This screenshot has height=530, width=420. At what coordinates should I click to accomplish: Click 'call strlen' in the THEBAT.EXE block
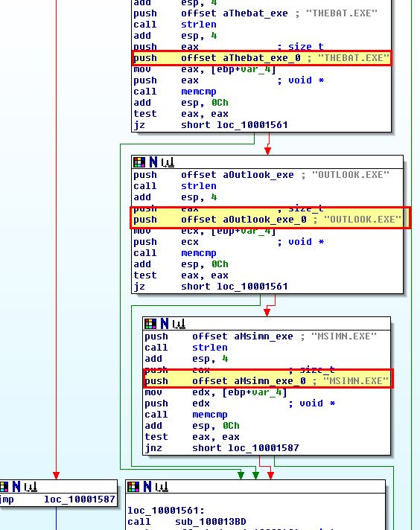coord(175,25)
